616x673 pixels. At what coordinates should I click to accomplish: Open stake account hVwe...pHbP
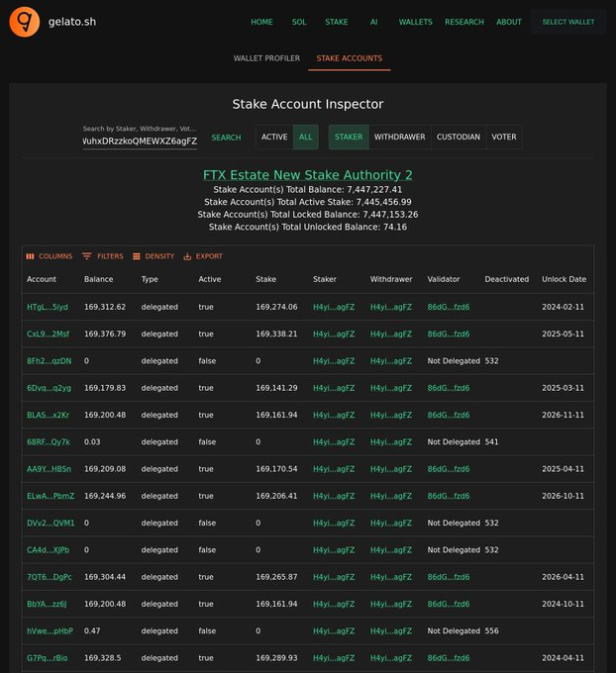click(50, 631)
